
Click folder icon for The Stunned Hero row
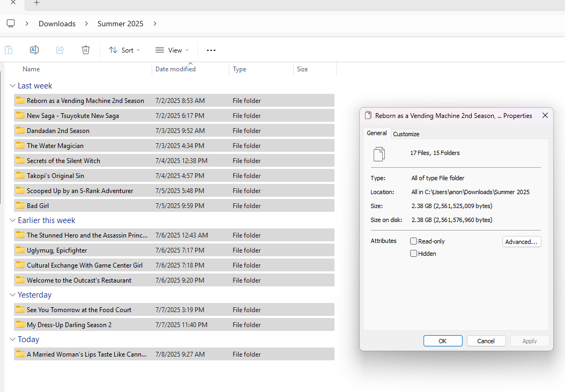point(20,235)
